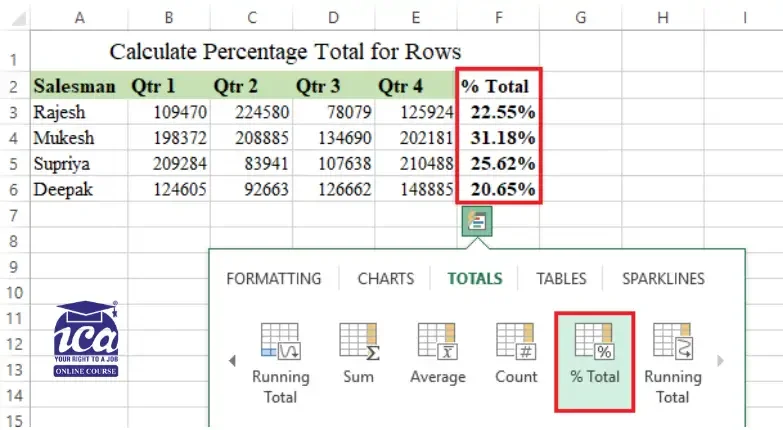783x430 pixels.
Task: Select cell with value 209284
Action: pos(169,164)
